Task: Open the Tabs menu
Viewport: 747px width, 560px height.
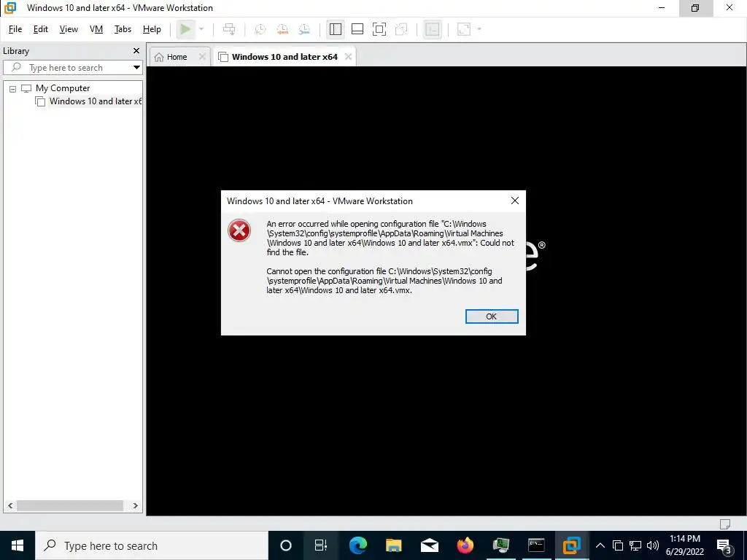Action: point(123,29)
